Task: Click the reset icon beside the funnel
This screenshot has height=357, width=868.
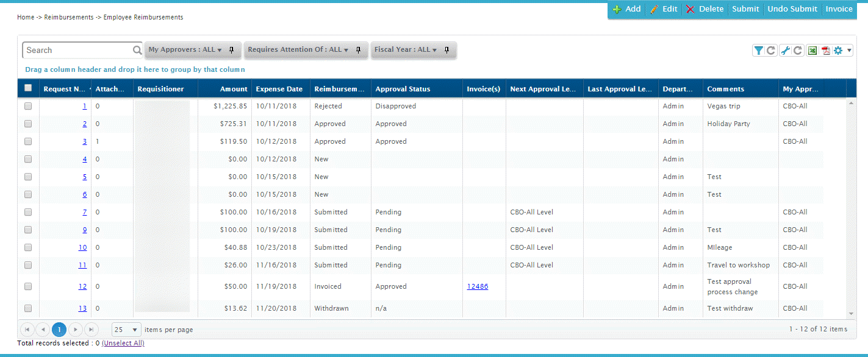Action: click(771, 51)
